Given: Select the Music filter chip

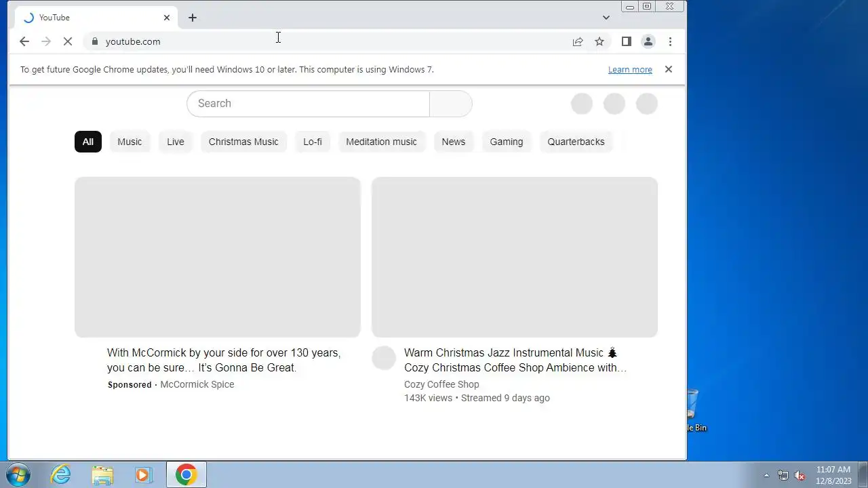Looking at the screenshot, I should [x=130, y=142].
